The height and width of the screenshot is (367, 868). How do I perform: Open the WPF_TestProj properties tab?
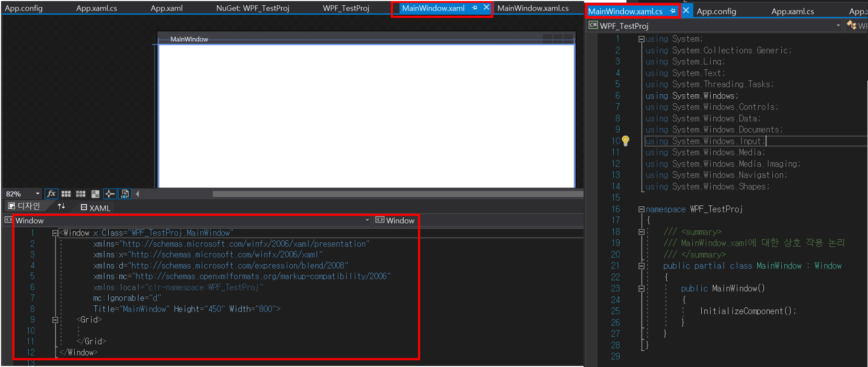pyautogui.click(x=346, y=8)
